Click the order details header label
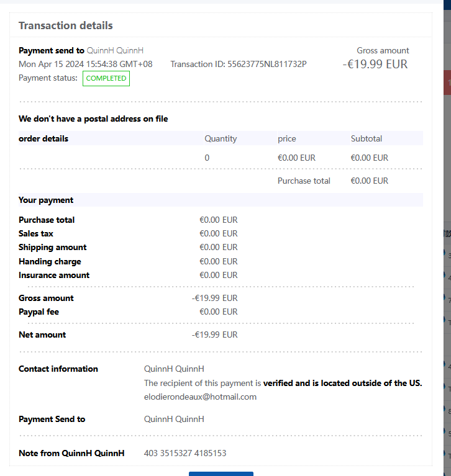This screenshot has width=451, height=476. 43,138
